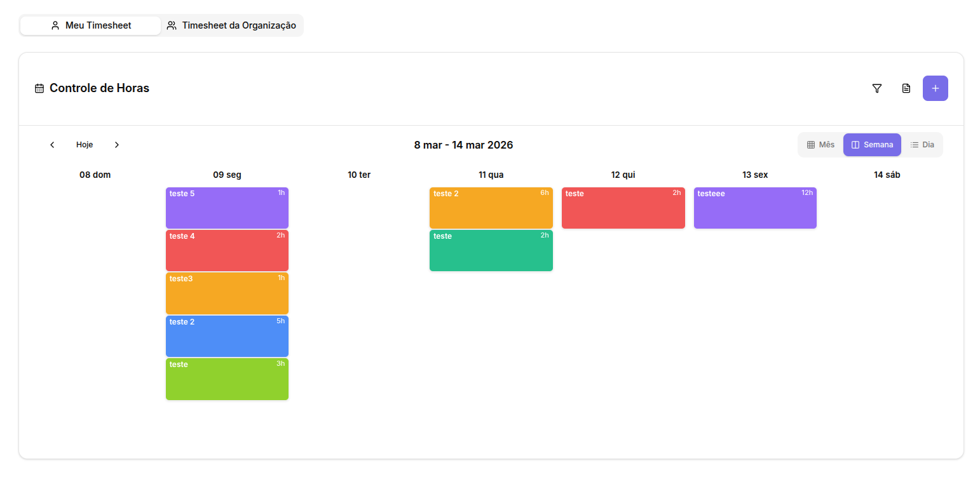980x496 pixels.
Task: Open the Meu Timesheet tab
Action: click(90, 25)
